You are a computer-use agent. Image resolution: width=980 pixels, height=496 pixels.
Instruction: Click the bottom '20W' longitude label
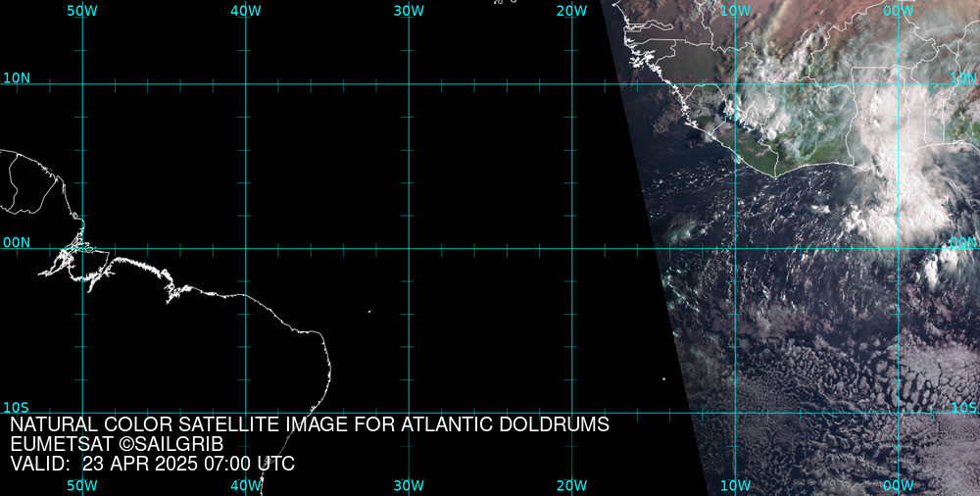[572, 485]
